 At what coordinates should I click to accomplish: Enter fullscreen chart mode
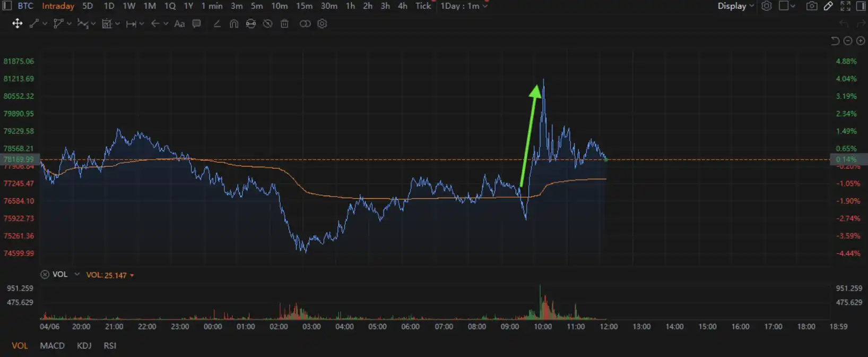point(845,6)
